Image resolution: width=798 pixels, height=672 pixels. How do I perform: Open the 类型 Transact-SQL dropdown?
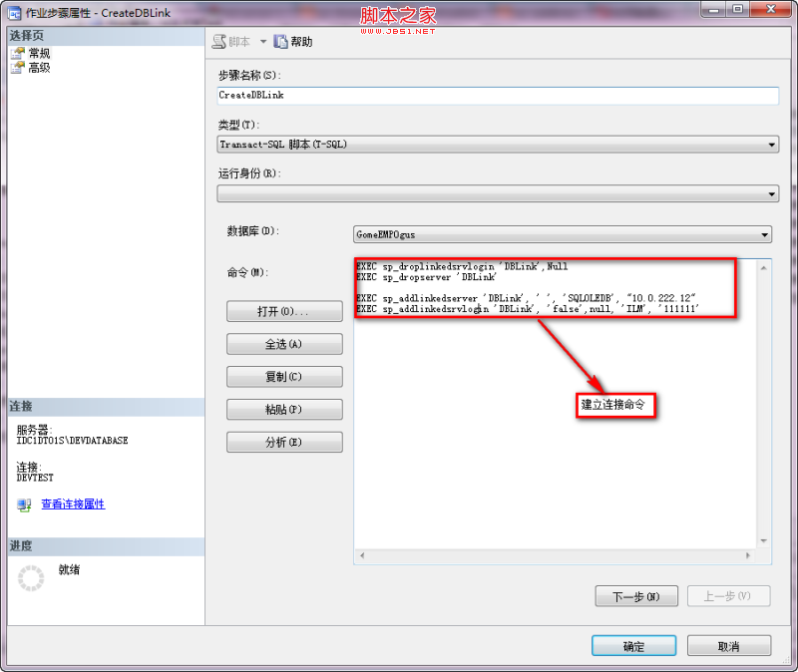click(770, 144)
